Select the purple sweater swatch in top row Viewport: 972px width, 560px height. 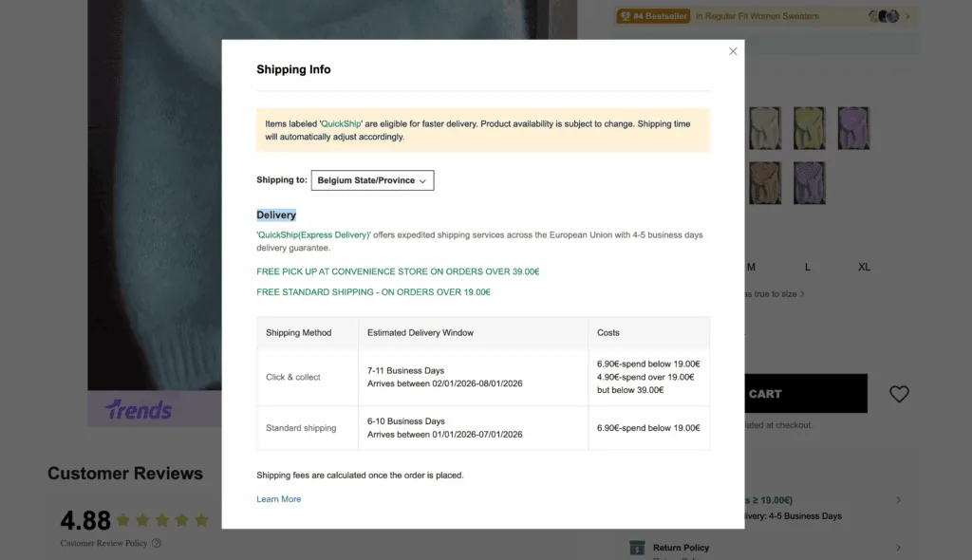pos(853,128)
